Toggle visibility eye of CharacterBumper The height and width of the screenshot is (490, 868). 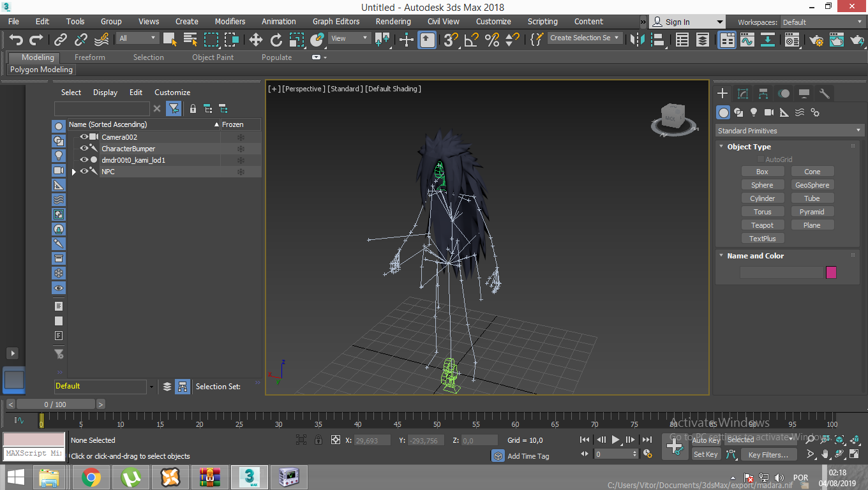(84, 148)
